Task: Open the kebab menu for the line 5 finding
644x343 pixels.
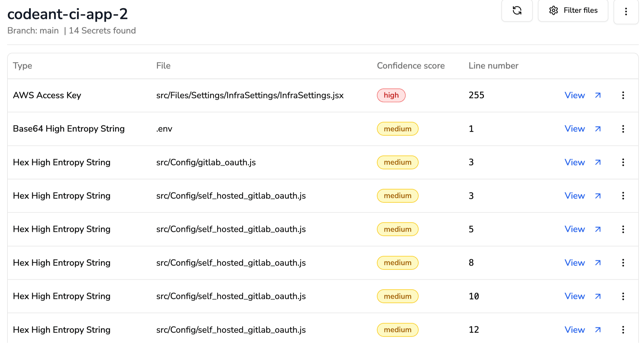Action: (x=623, y=229)
